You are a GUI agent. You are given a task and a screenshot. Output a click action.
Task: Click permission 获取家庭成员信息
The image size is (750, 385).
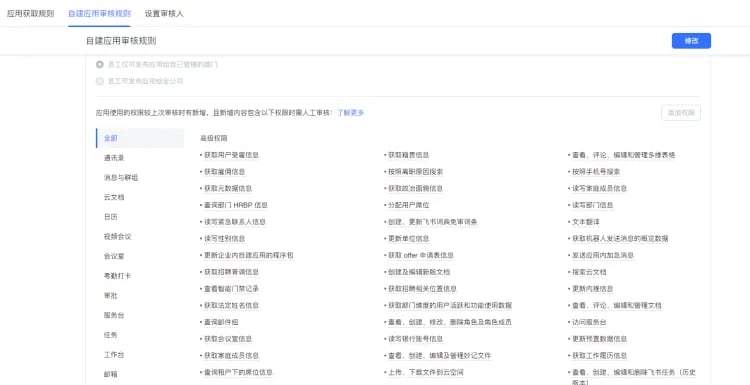coord(232,356)
